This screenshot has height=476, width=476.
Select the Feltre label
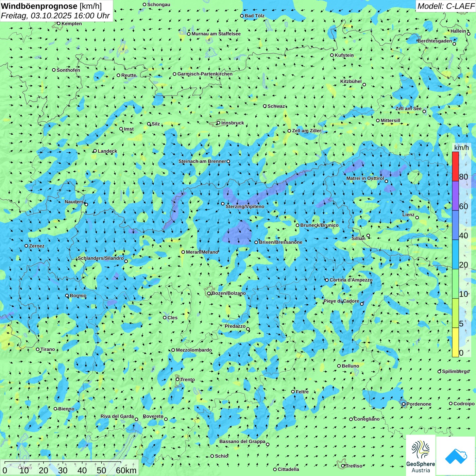302,392
